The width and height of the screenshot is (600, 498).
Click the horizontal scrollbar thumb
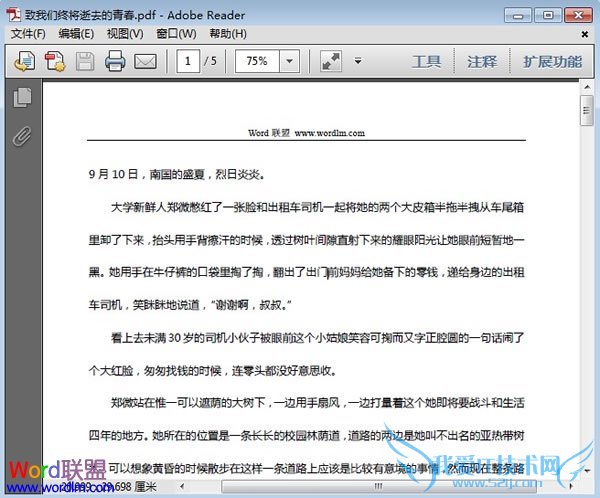click(378, 486)
